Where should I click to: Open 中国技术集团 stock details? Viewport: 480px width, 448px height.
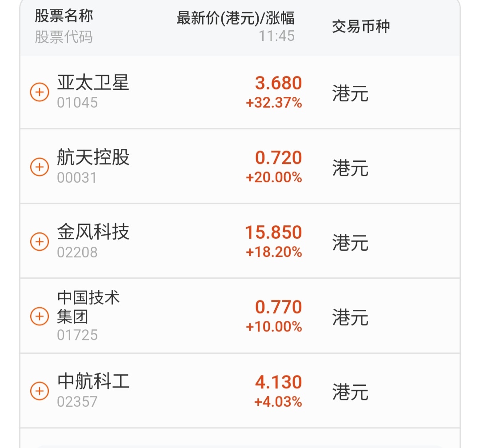(x=88, y=307)
